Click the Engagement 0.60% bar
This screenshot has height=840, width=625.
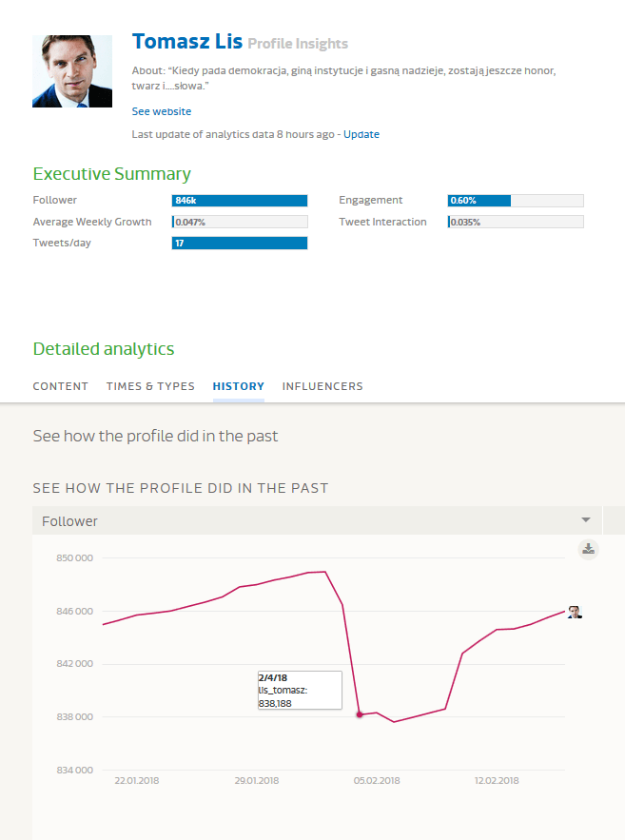[515, 201]
